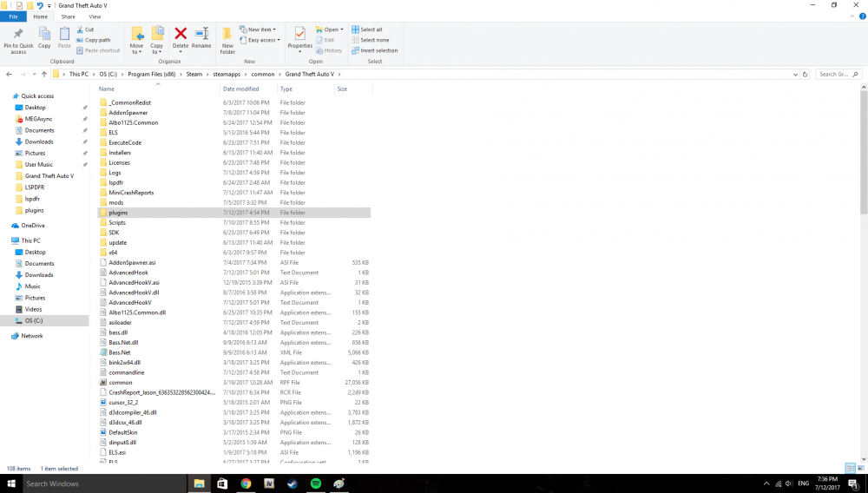Click the Rename ribbon icon
This screenshot has width=868, height=493.
pyautogui.click(x=201, y=37)
